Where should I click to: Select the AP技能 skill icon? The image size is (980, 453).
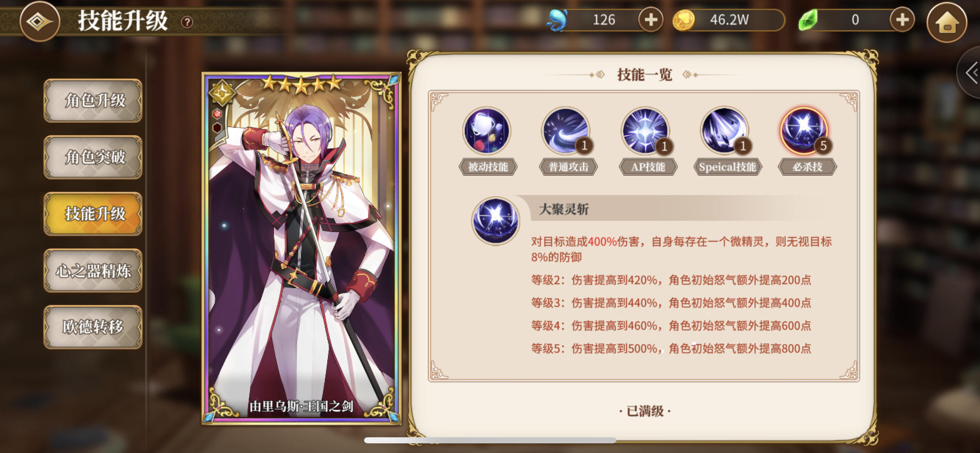pos(645,131)
